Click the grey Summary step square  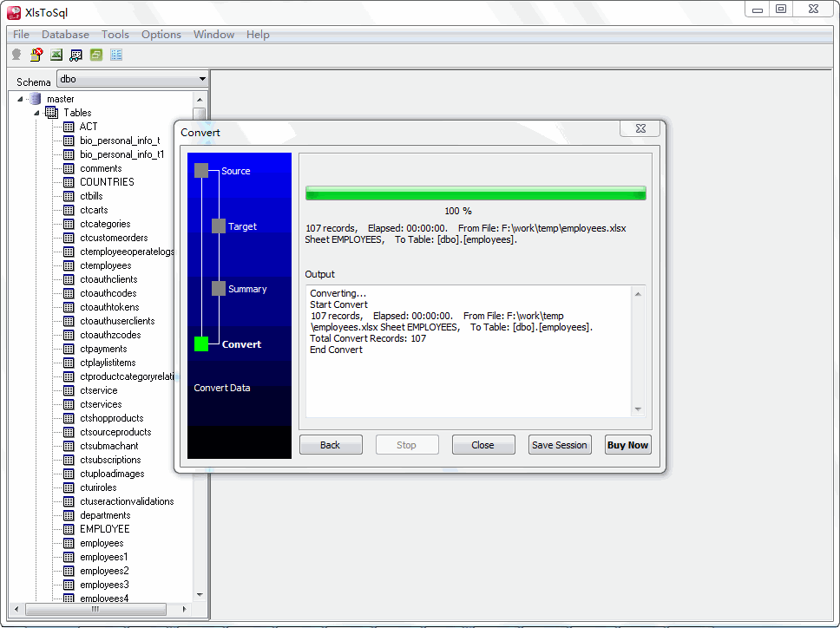click(219, 289)
